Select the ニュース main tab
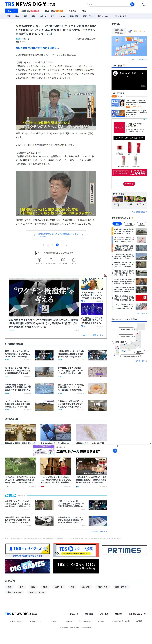The image size is (152, 644). [11, 11]
